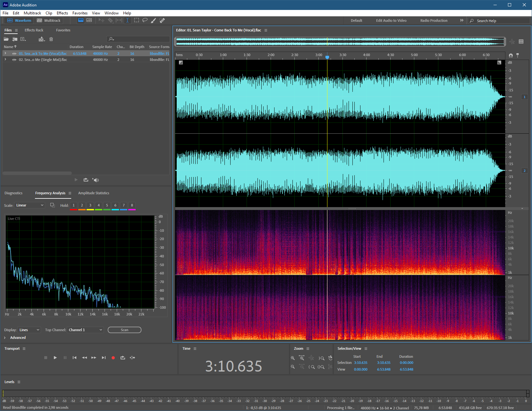Viewport: 532px width, 411px height.
Task: Click the Record button in Transport
Action: tap(113, 358)
